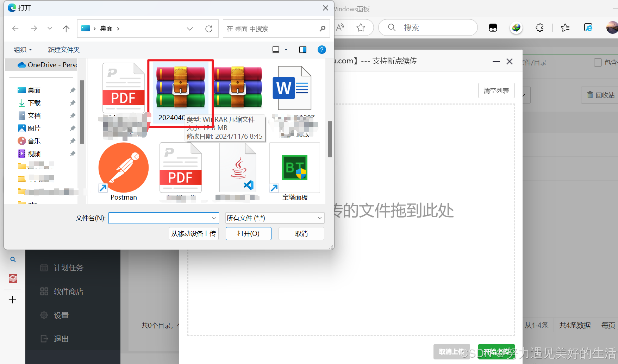Open the 组织 menu
Image resolution: width=618 pixels, height=364 pixels.
pyautogui.click(x=23, y=50)
